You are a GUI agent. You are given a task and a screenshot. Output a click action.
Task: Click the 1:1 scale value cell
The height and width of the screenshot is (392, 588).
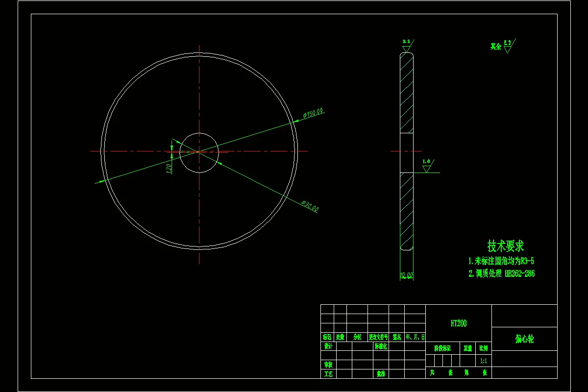click(484, 361)
